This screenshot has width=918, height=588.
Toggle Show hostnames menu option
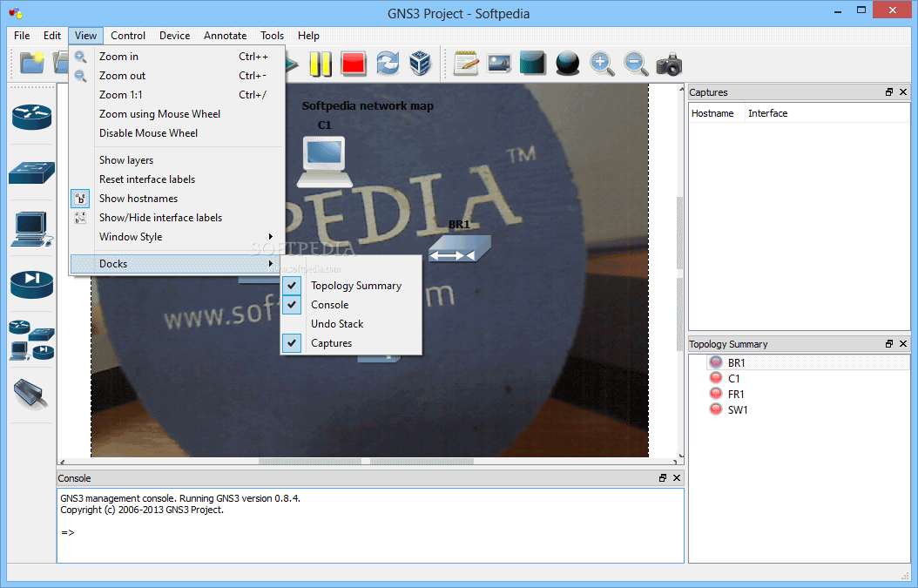tap(177, 199)
